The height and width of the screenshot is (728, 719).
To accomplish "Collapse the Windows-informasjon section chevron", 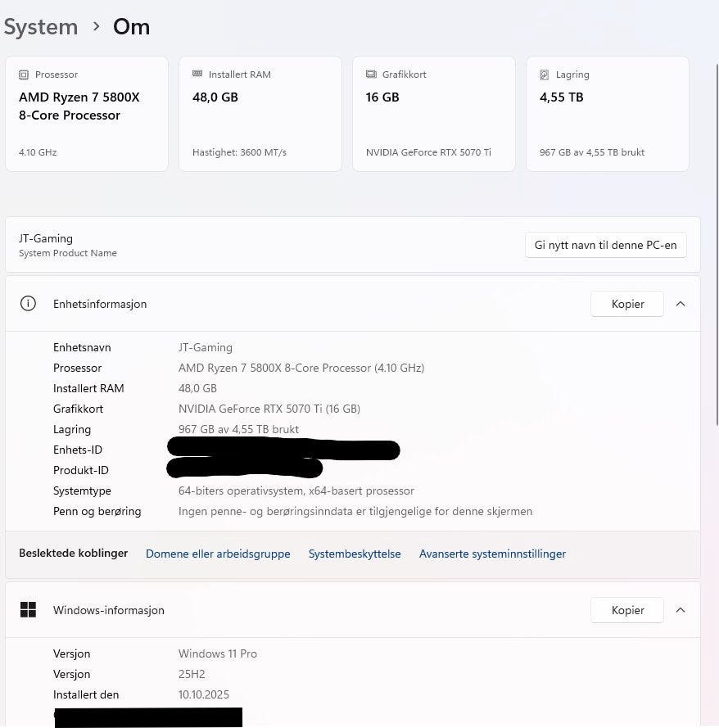I will point(681,609).
